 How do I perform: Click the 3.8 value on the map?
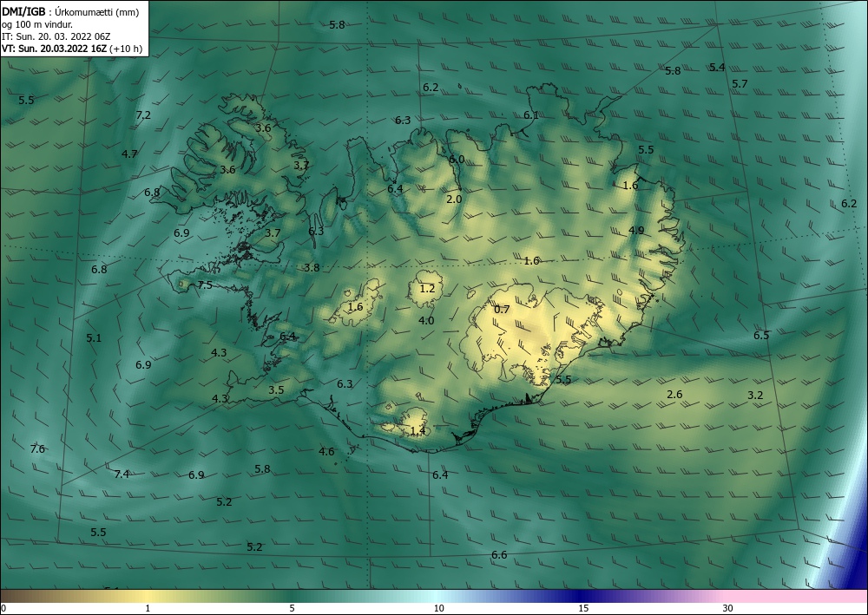click(x=312, y=268)
